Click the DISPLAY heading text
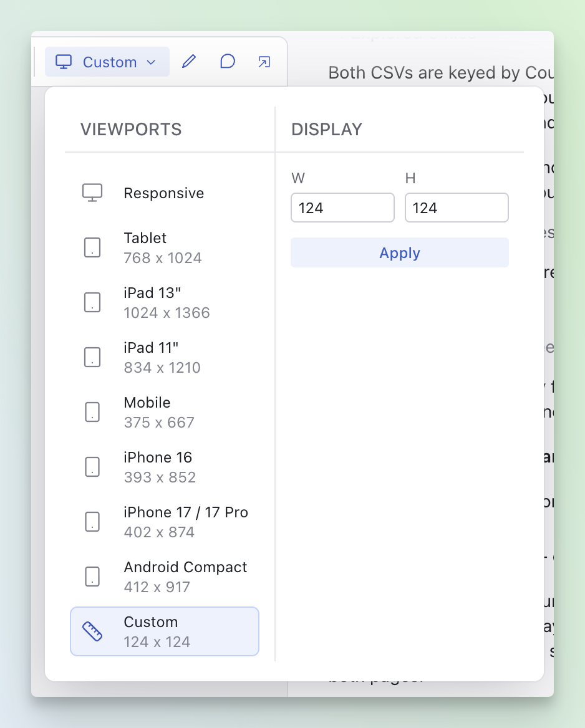Image resolution: width=585 pixels, height=728 pixels. click(x=327, y=130)
